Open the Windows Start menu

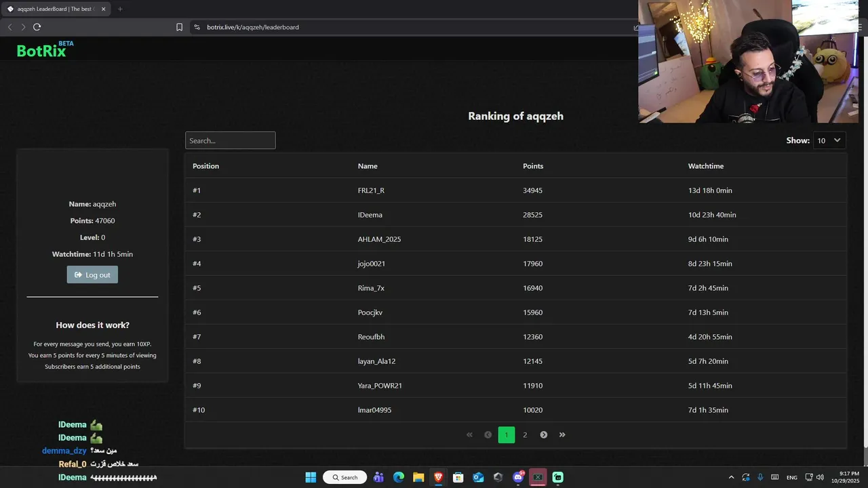pyautogui.click(x=311, y=477)
